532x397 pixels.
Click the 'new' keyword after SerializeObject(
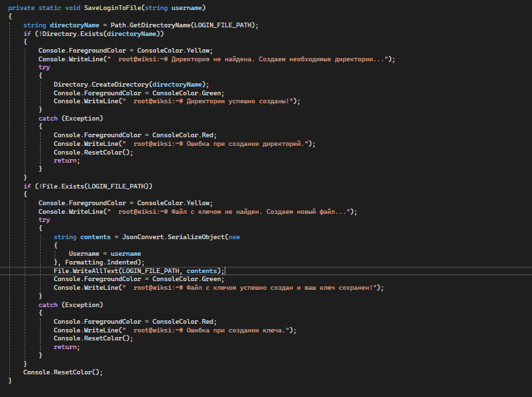[x=234, y=237]
